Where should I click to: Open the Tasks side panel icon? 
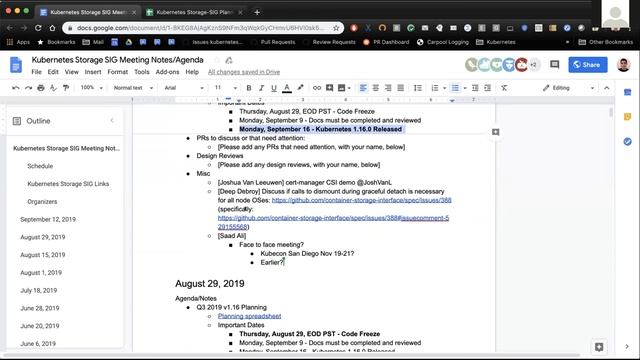(x=628, y=142)
